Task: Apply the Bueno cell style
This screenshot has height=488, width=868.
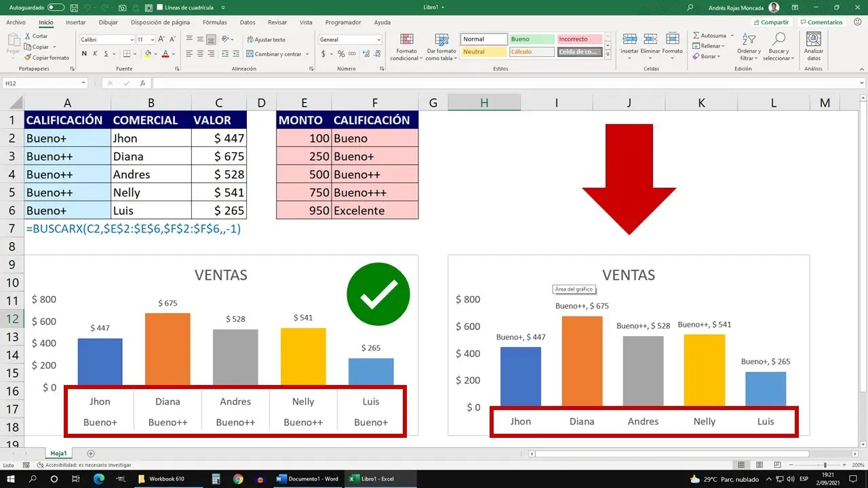Action: (x=532, y=39)
